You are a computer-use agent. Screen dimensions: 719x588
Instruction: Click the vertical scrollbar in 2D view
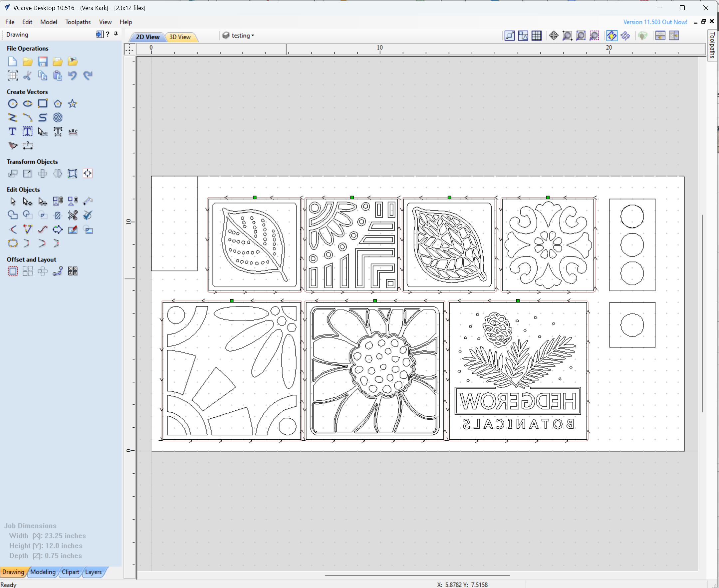[702, 313]
